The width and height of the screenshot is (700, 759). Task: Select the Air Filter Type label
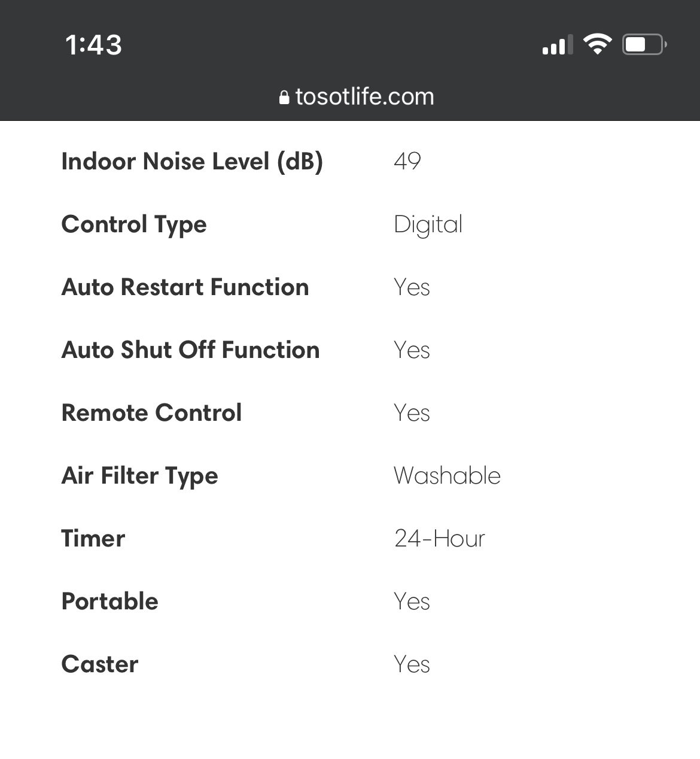coord(139,476)
